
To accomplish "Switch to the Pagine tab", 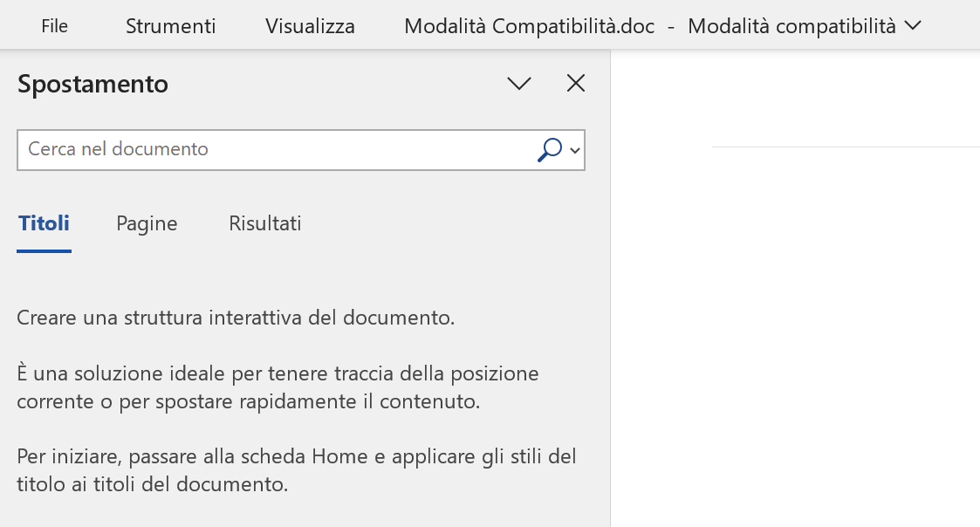I will [147, 223].
